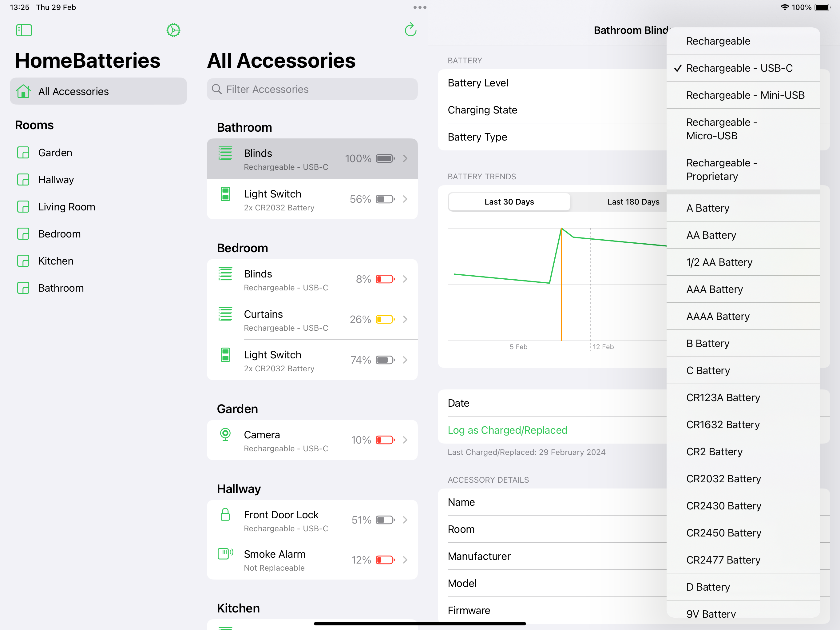Viewport: 840px width, 630px height.
Task: Choose D Battery option
Action: pyautogui.click(x=743, y=587)
